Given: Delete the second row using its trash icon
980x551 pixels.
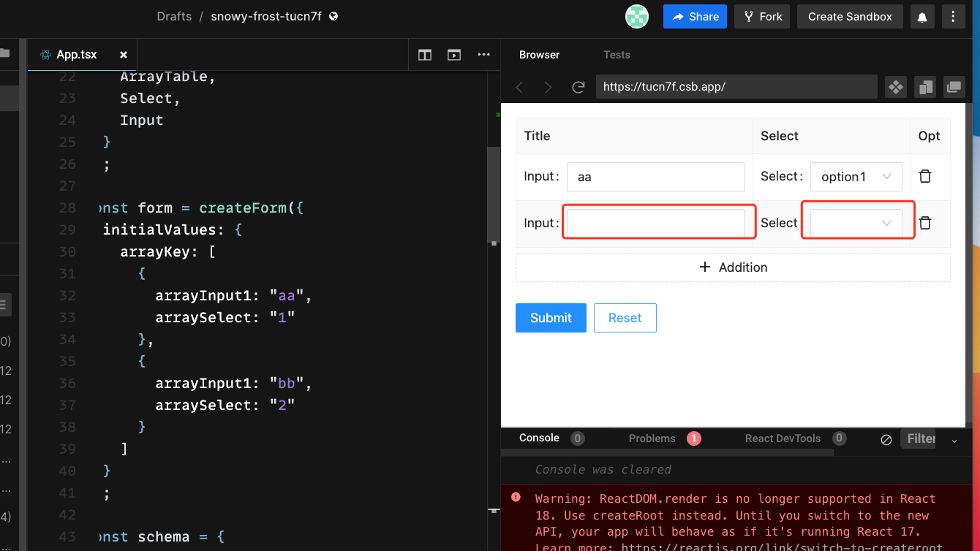Looking at the screenshot, I should click(924, 223).
